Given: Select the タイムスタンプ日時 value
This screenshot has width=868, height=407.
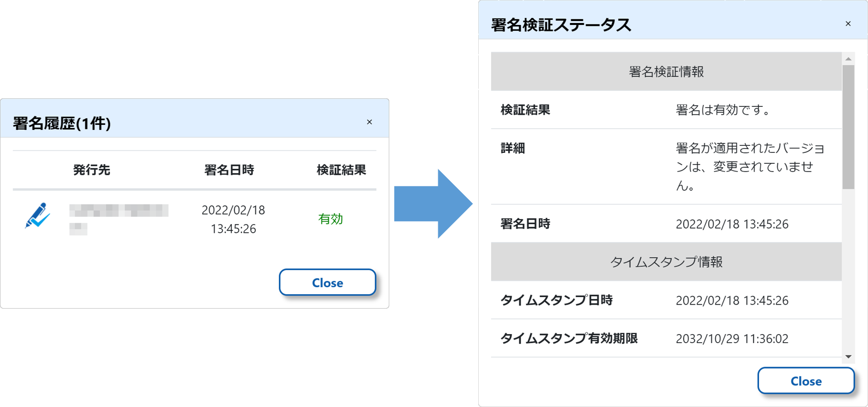Looking at the screenshot, I should click(x=732, y=300).
